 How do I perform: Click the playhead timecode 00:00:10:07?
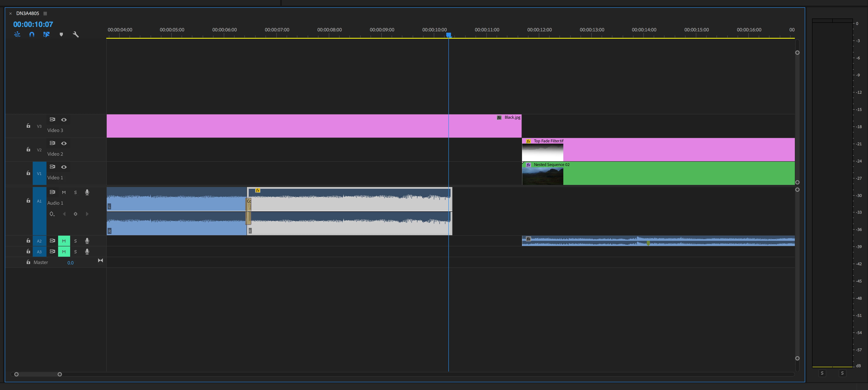(33, 24)
